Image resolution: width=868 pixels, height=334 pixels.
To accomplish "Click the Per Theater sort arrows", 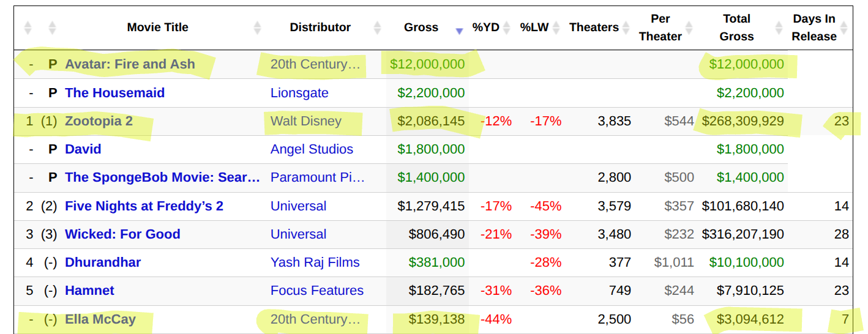I will [689, 28].
